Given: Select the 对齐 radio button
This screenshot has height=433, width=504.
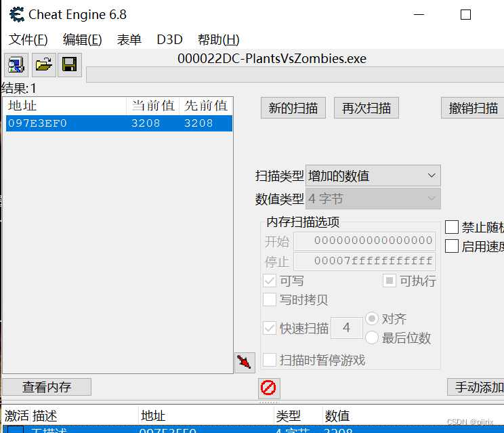Looking at the screenshot, I should pyautogui.click(x=372, y=319).
